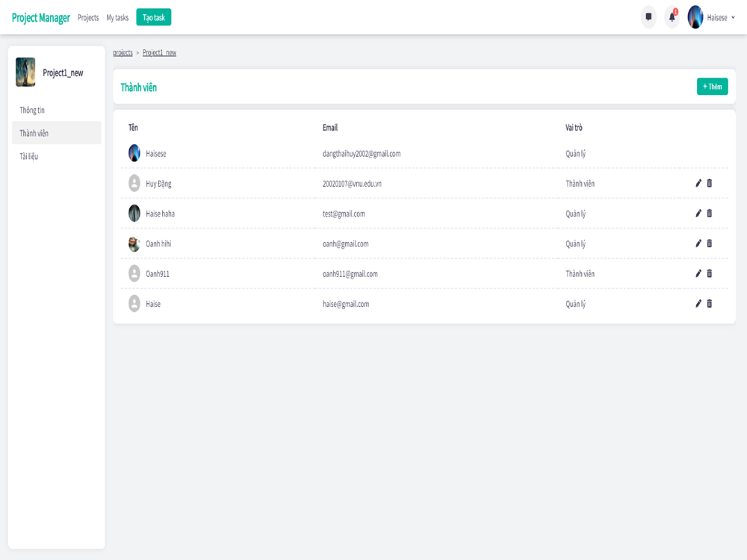Screen dimensions: 747x560
Task: Click the Email column header
Action: pyautogui.click(x=329, y=127)
